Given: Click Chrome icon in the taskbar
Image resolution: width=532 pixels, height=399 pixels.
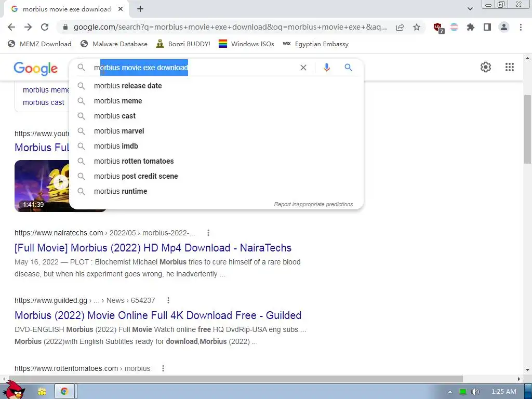Looking at the screenshot, I should [64, 392].
